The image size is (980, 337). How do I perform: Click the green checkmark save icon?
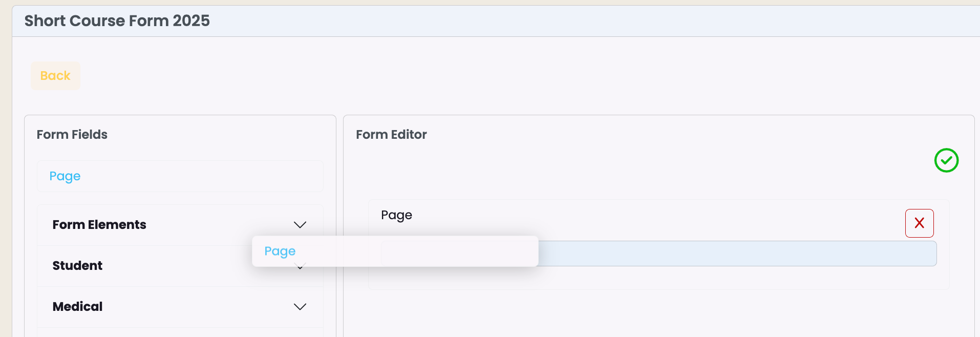(x=946, y=160)
